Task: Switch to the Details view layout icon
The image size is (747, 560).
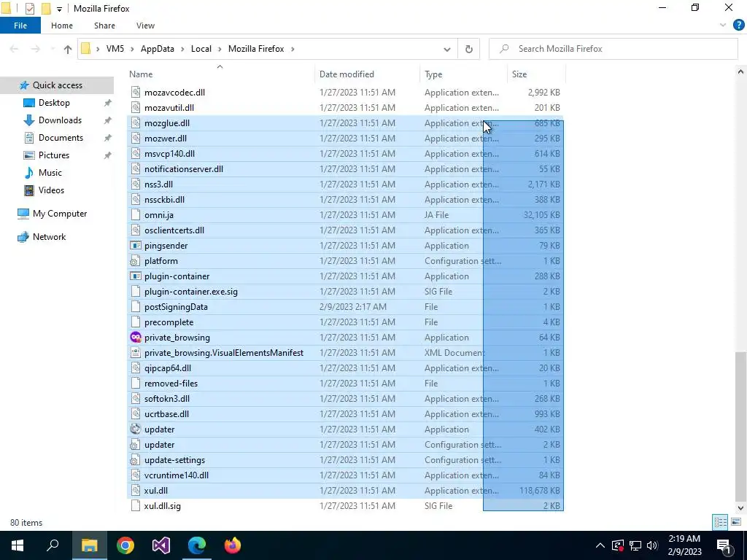Action: point(720,522)
